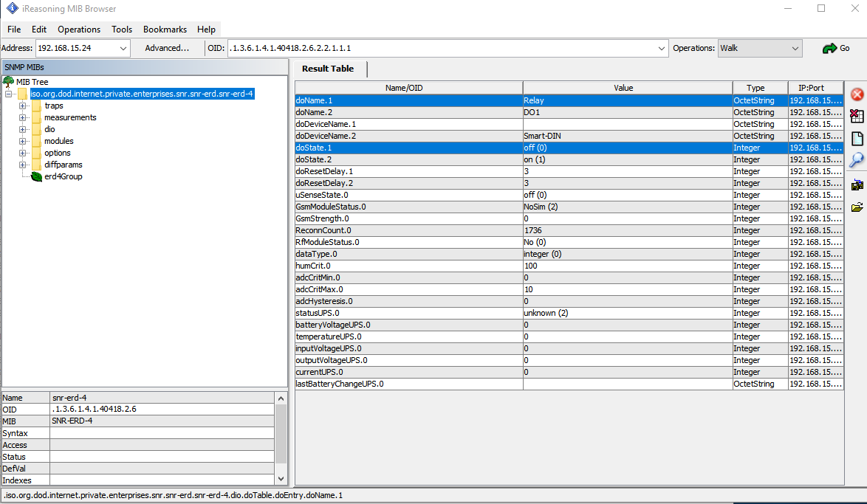Click the document page icon in right toolbar
This screenshot has width=867, height=504.
pyautogui.click(x=857, y=139)
